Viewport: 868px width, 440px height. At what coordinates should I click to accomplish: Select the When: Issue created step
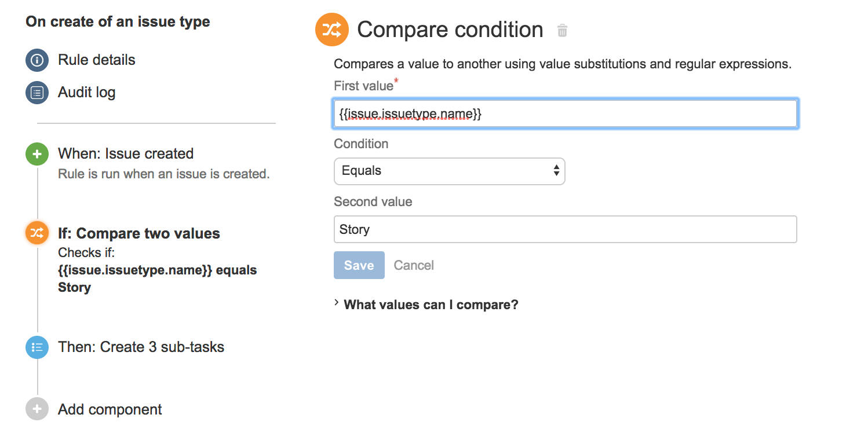point(126,154)
